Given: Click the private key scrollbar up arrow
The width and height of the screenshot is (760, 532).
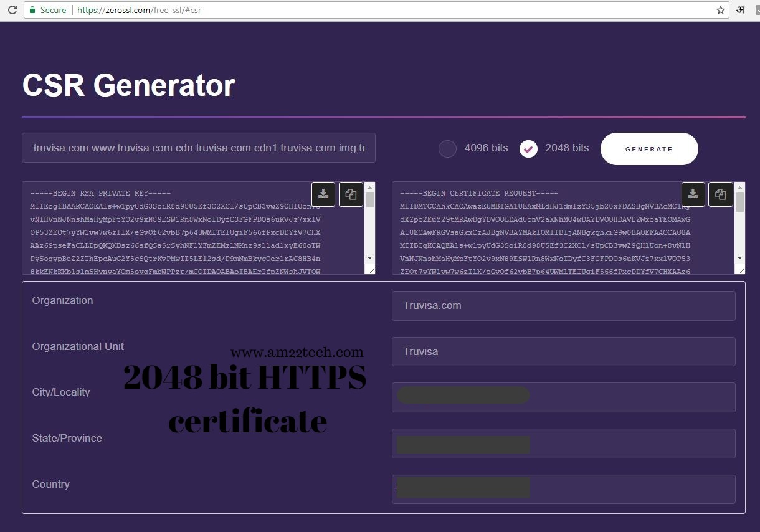Looking at the screenshot, I should tap(370, 186).
